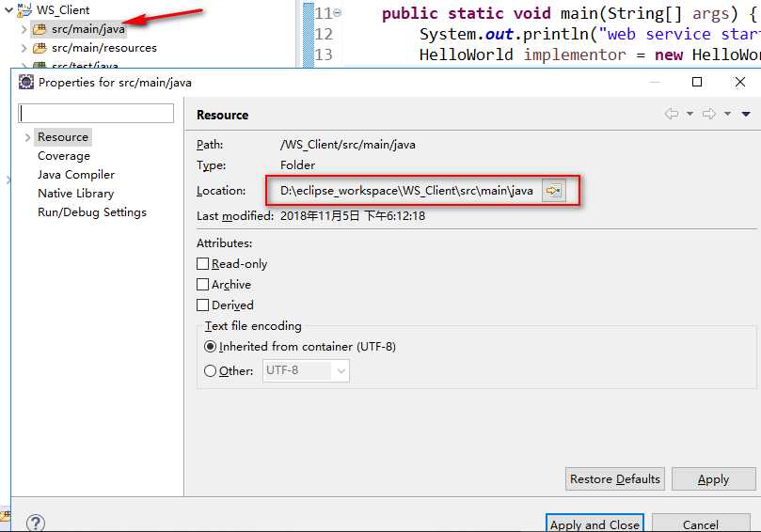Close the Properties dialog
The image size is (761, 532).
[739, 82]
